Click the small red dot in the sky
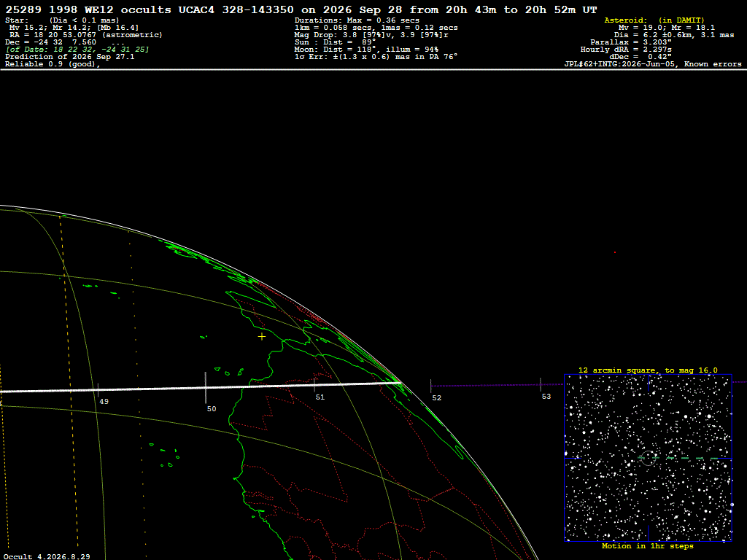 pyautogui.click(x=615, y=252)
